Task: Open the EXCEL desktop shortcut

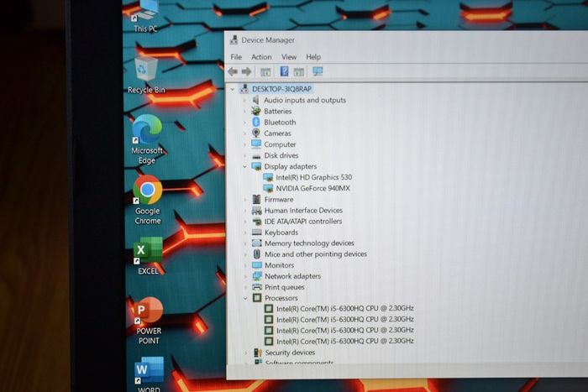Action: [148, 255]
